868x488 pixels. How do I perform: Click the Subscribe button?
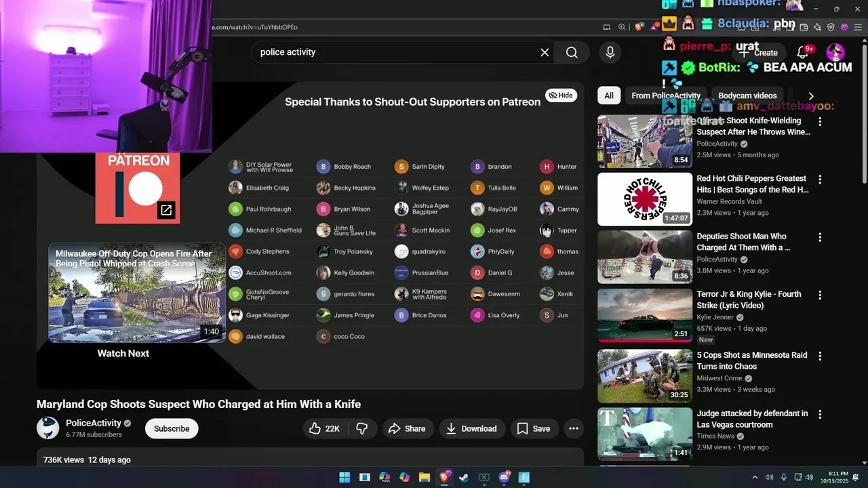coord(172,428)
